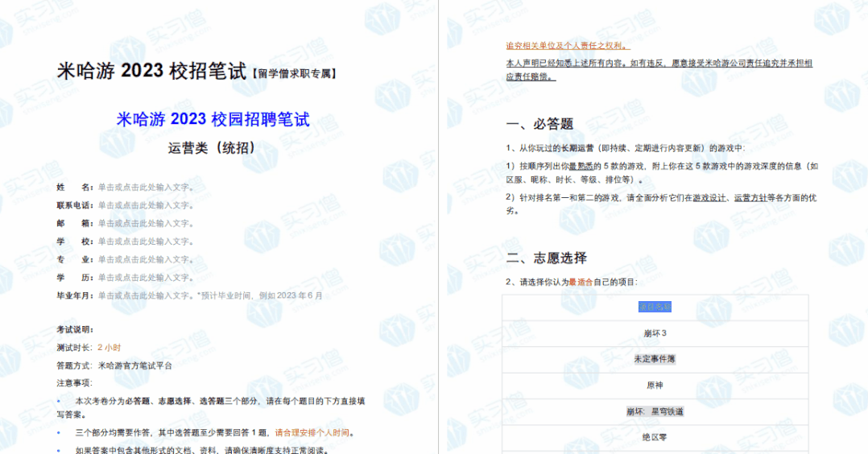Click the 答题方式 line mentioning 米哈游官方笔试平台

pos(114,365)
